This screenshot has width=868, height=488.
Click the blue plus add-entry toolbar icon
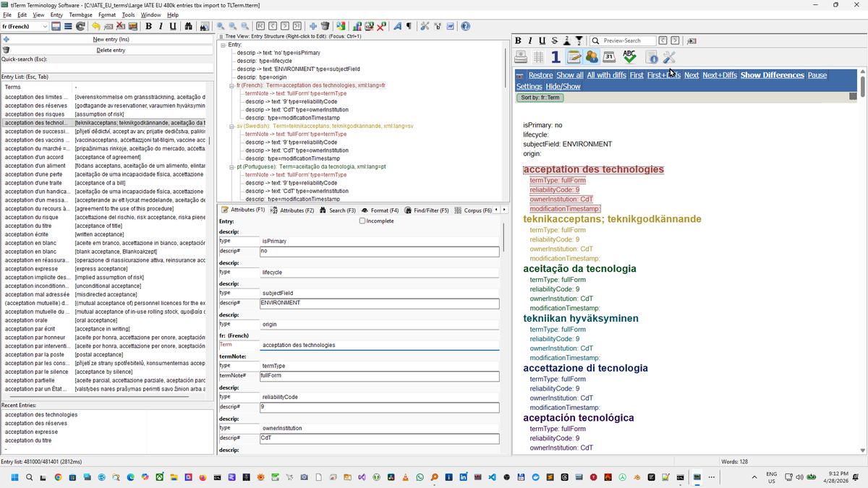pos(312,27)
